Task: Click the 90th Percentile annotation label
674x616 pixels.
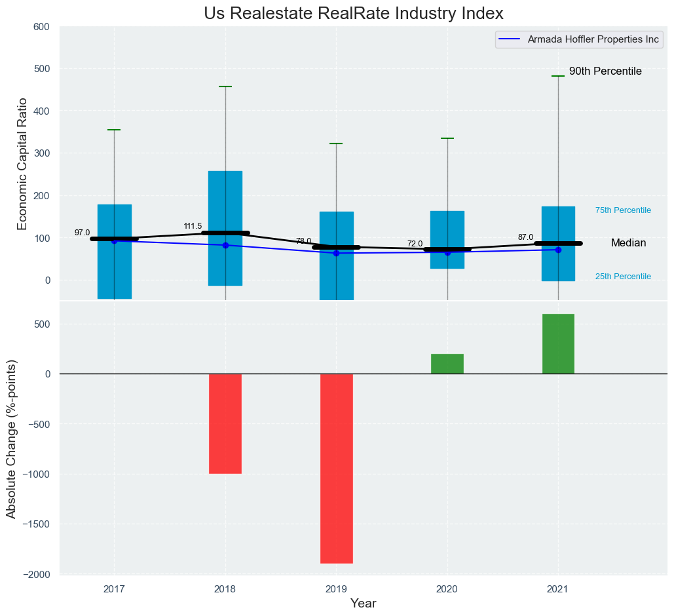Action: coord(605,71)
